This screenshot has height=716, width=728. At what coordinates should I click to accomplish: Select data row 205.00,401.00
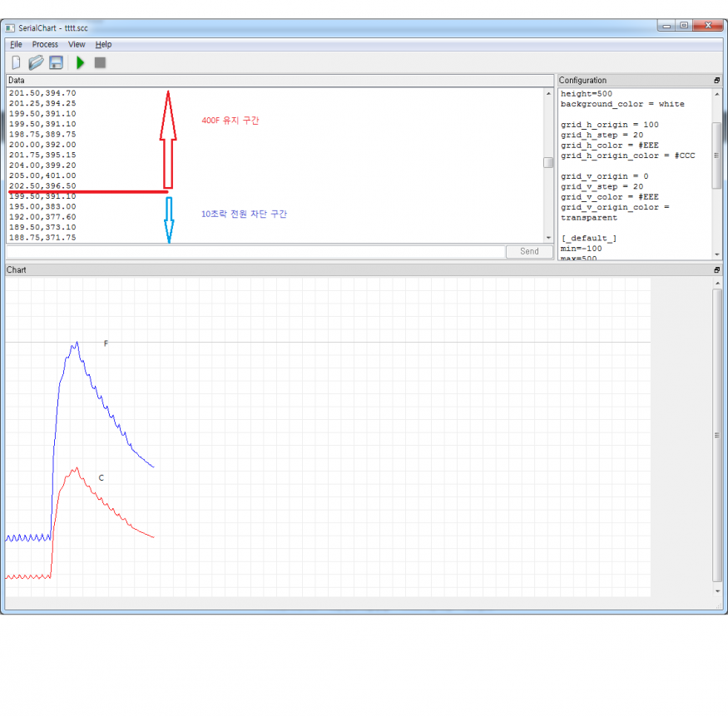(42, 175)
